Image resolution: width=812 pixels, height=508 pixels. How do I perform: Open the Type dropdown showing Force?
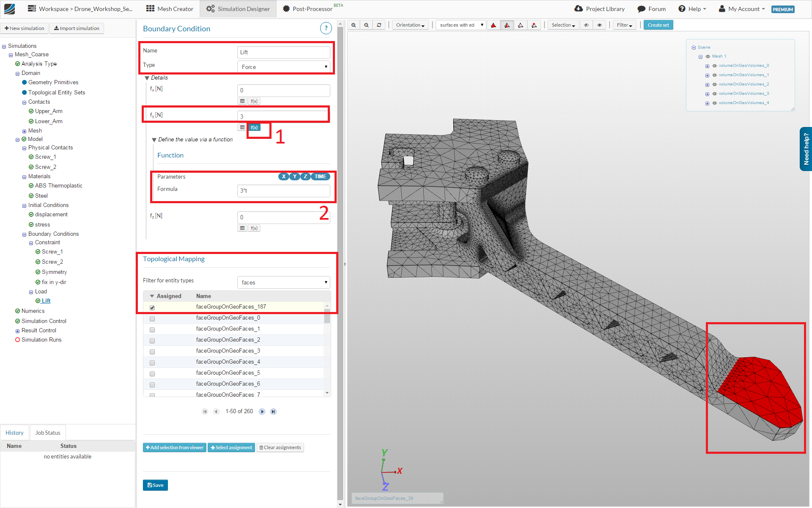283,67
